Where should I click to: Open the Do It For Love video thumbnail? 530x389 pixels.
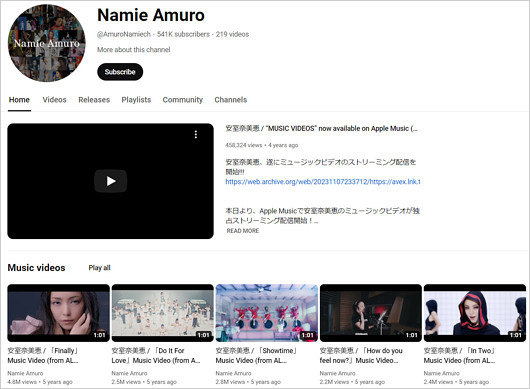(163, 313)
